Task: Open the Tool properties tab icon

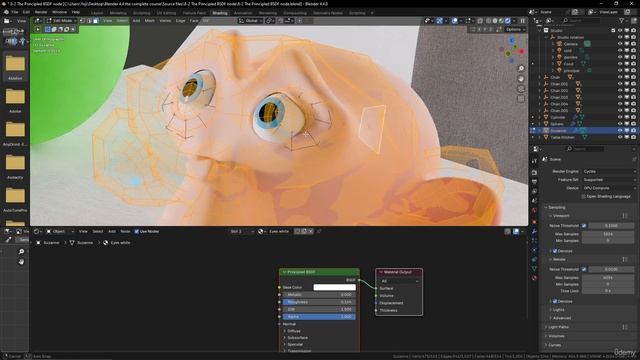Action: point(534,162)
